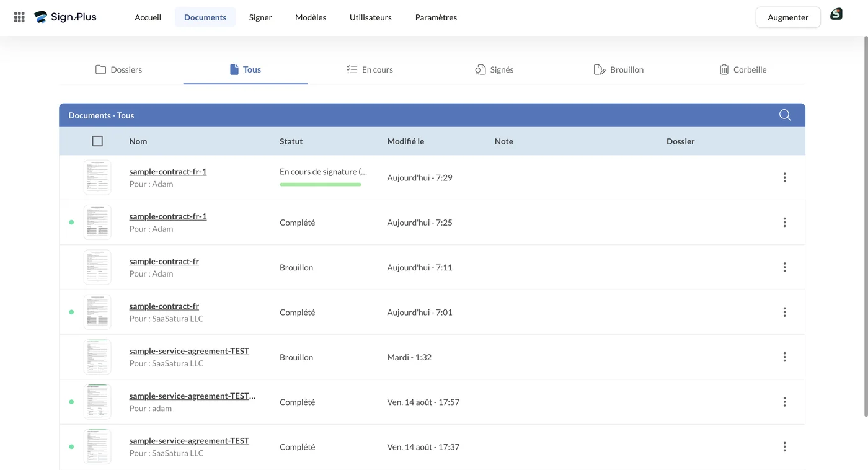Click thumbnail of 7:29 sample-contract-fr-1
The height and width of the screenshot is (470, 868).
pyautogui.click(x=97, y=177)
